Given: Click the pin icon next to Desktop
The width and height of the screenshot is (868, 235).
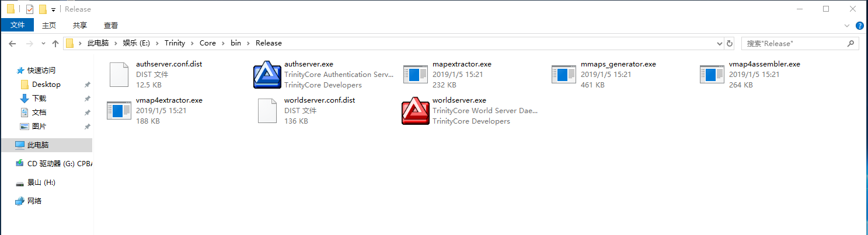Looking at the screenshot, I should (x=87, y=85).
